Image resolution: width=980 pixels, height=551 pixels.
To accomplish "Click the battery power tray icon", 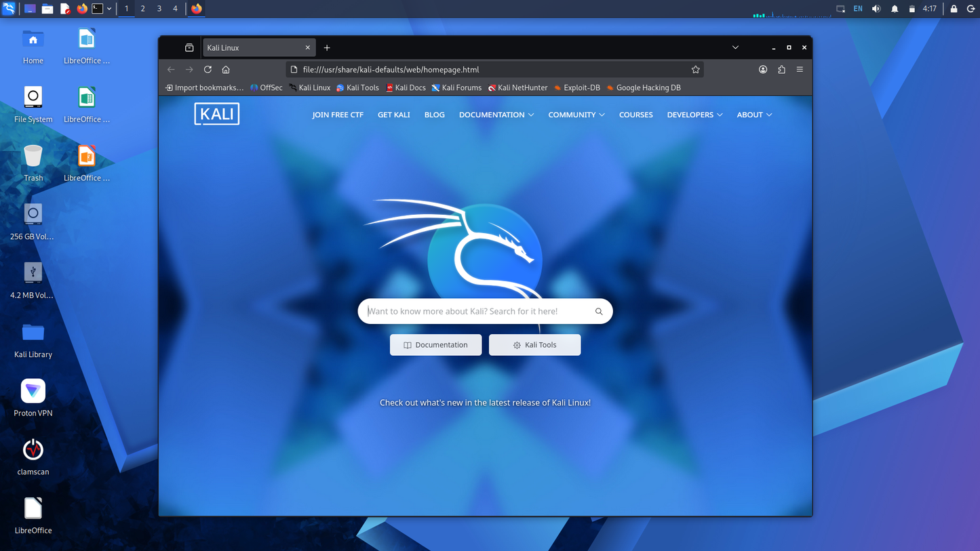I will point(912,9).
